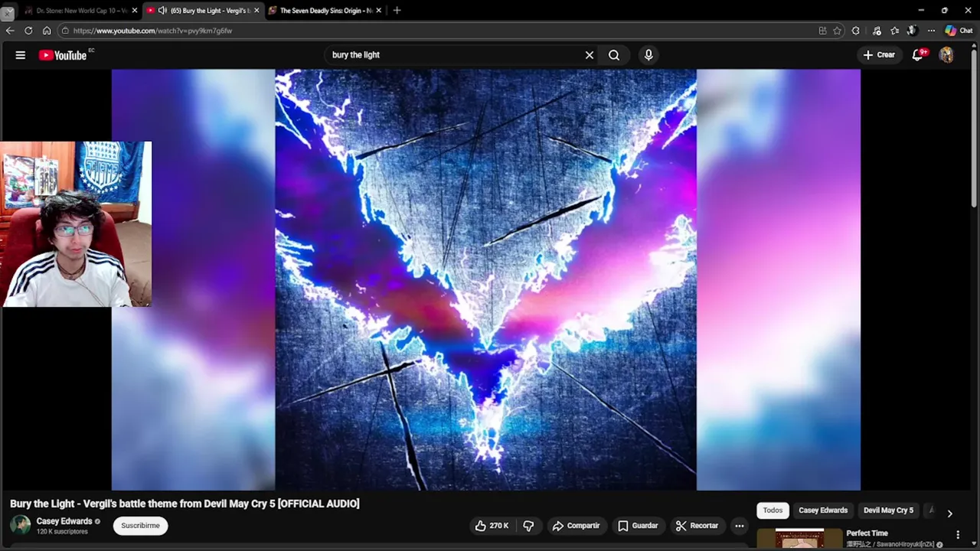The height and width of the screenshot is (551, 980).
Task: Clear the search box with the X
Action: 590,55
